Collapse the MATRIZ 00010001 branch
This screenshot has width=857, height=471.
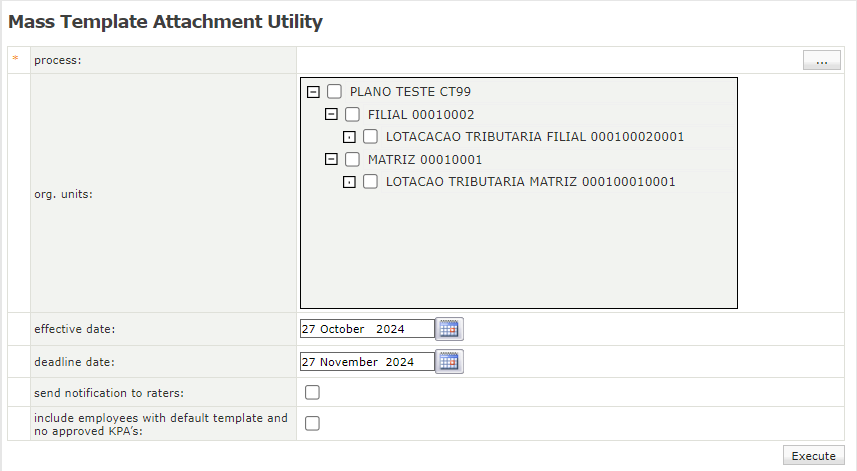(x=332, y=159)
